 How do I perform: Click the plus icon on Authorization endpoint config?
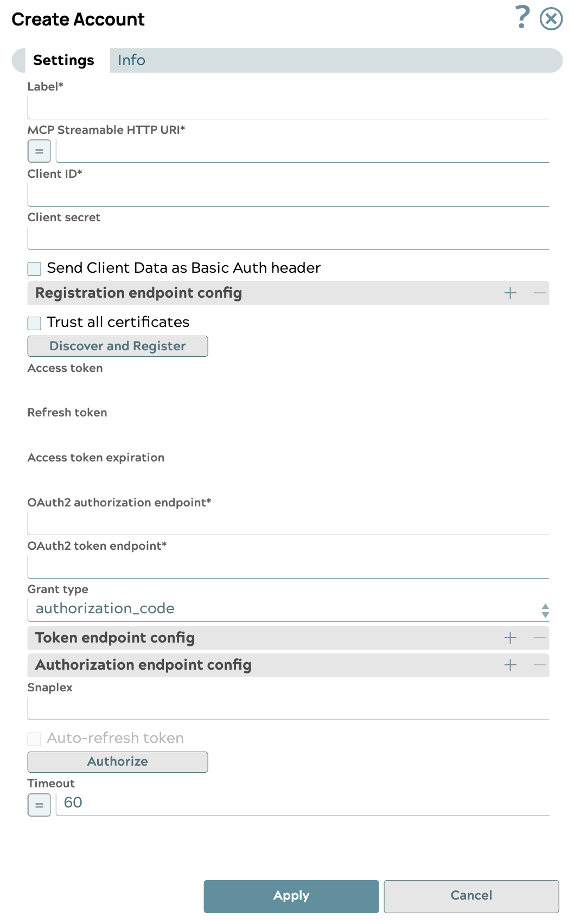[510, 664]
